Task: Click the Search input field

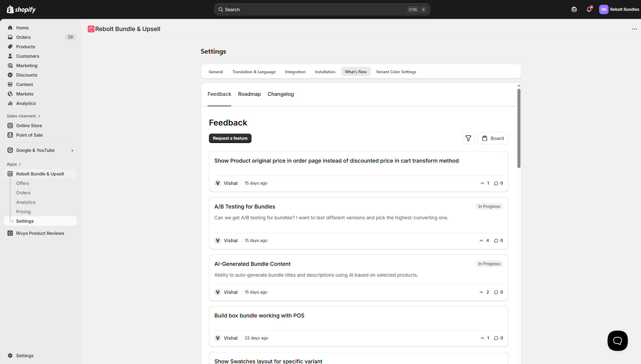Action: 322,9
